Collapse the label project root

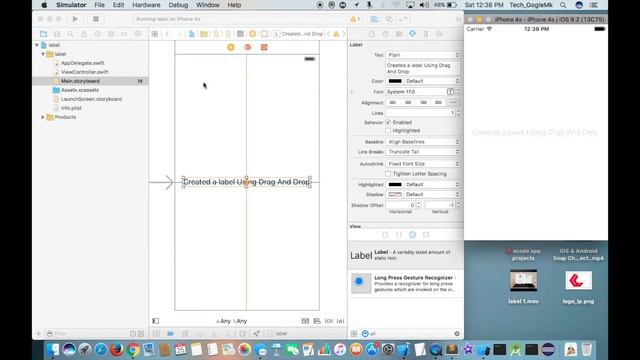pos(37,45)
